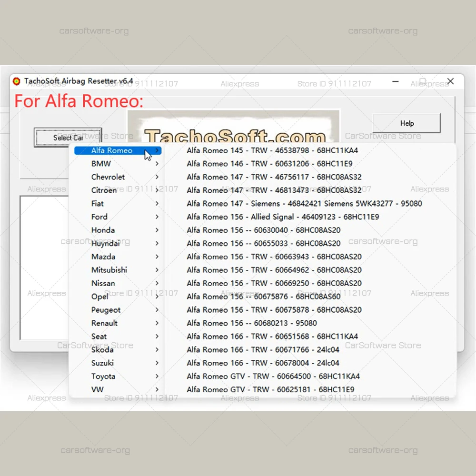Choose Alfa Romeo 166 TRW 60678004

pyautogui.click(x=263, y=363)
